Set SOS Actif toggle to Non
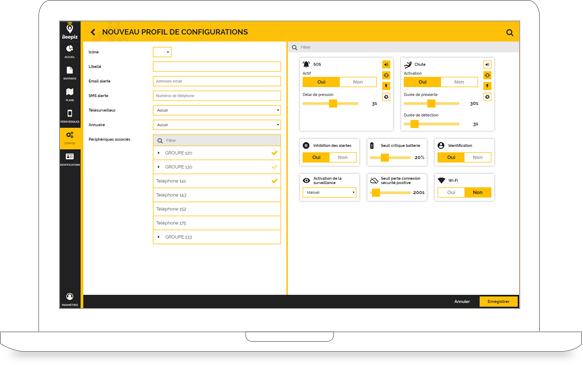Image resolution: width=583 pixels, height=365 pixels. [x=358, y=82]
